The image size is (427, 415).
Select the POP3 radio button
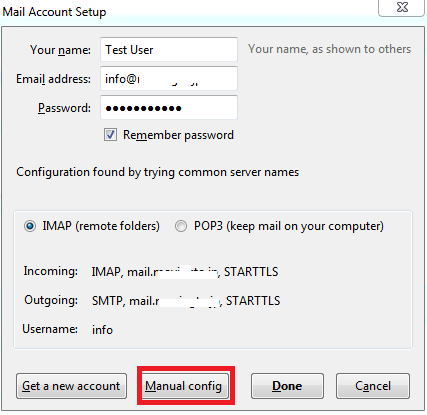[181, 226]
